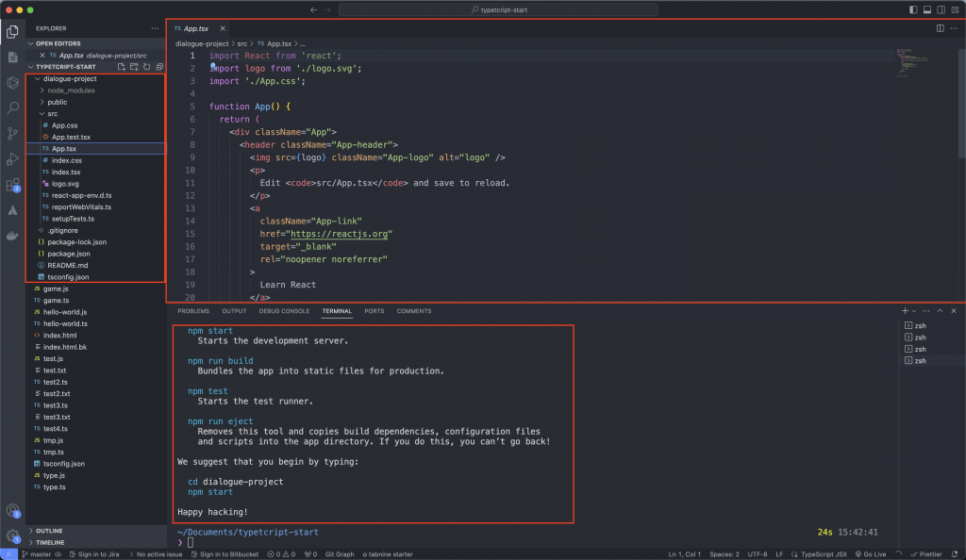Select the last zsh terminal instance
Screen dimensions: 966x560
click(x=920, y=361)
